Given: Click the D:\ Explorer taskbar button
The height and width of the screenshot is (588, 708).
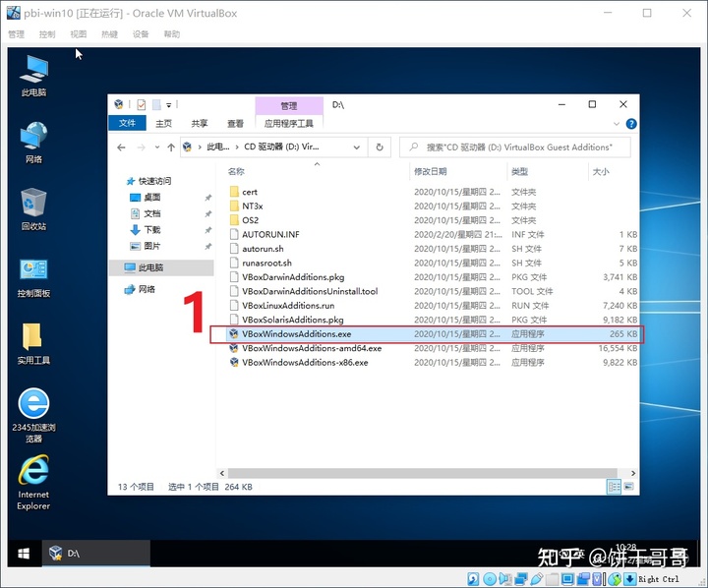Looking at the screenshot, I should pyautogui.click(x=95, y=554).
